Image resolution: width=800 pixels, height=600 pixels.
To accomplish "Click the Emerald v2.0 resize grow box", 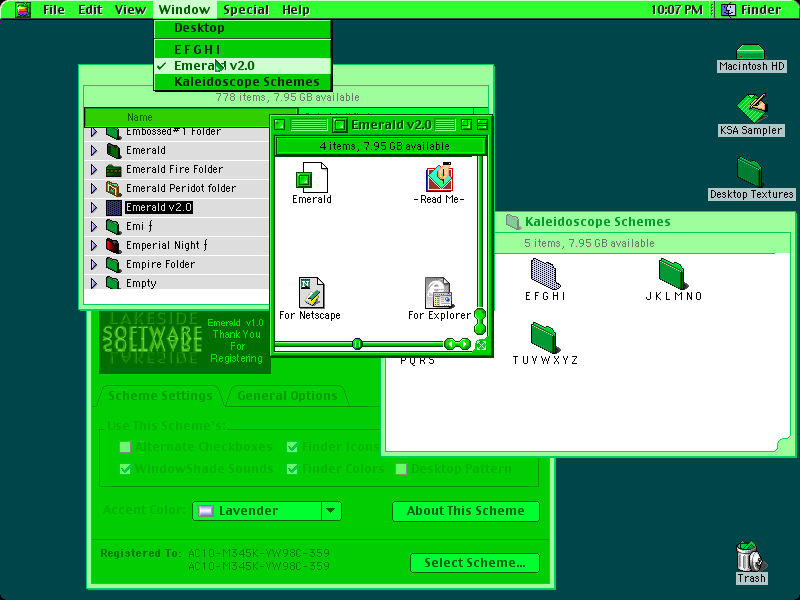I will 481,345.
